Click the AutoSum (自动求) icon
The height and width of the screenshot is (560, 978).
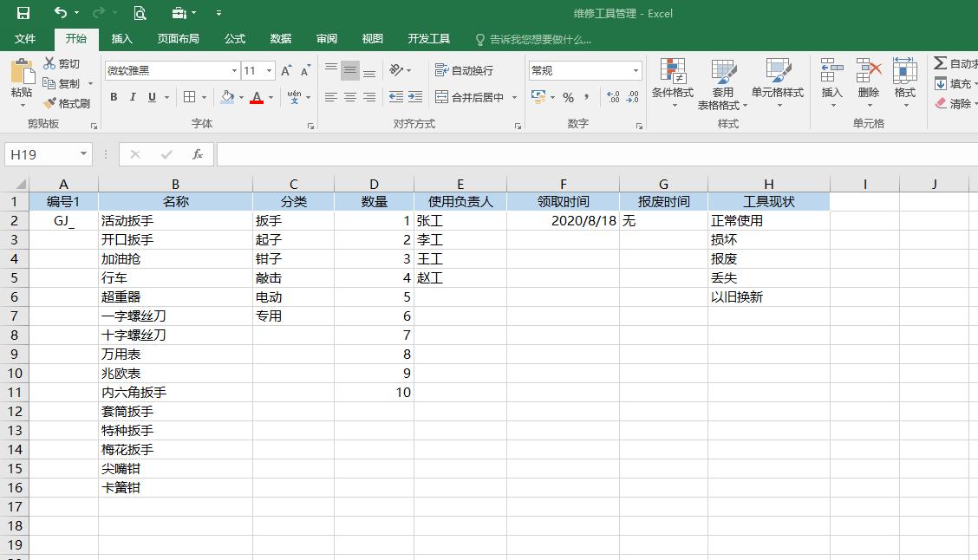point(944,62)
